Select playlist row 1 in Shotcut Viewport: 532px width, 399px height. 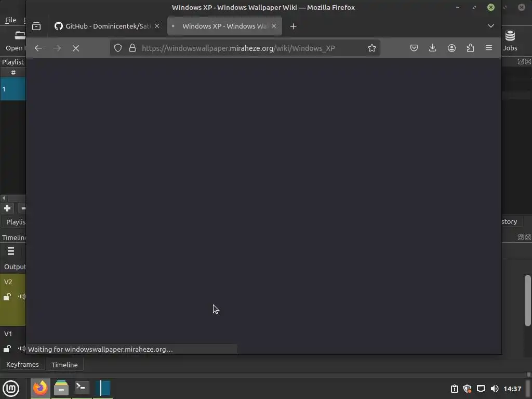(x=13, y=89)
